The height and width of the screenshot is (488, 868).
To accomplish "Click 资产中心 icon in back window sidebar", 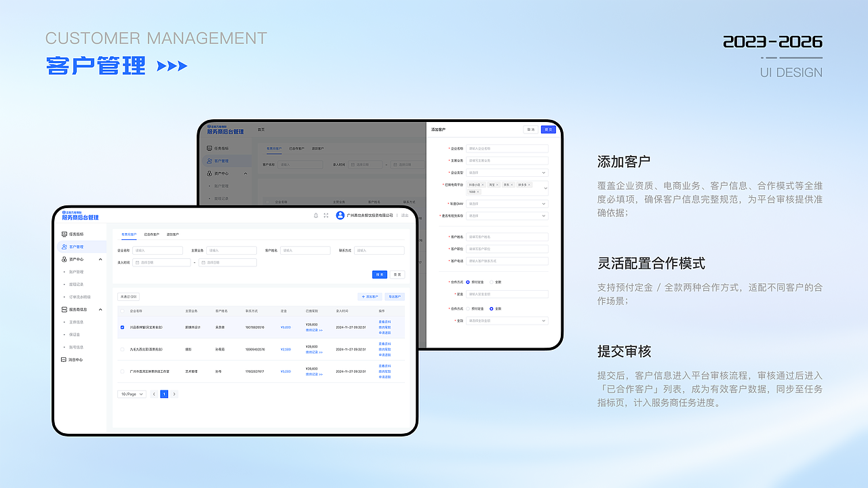I will (210, 174).
